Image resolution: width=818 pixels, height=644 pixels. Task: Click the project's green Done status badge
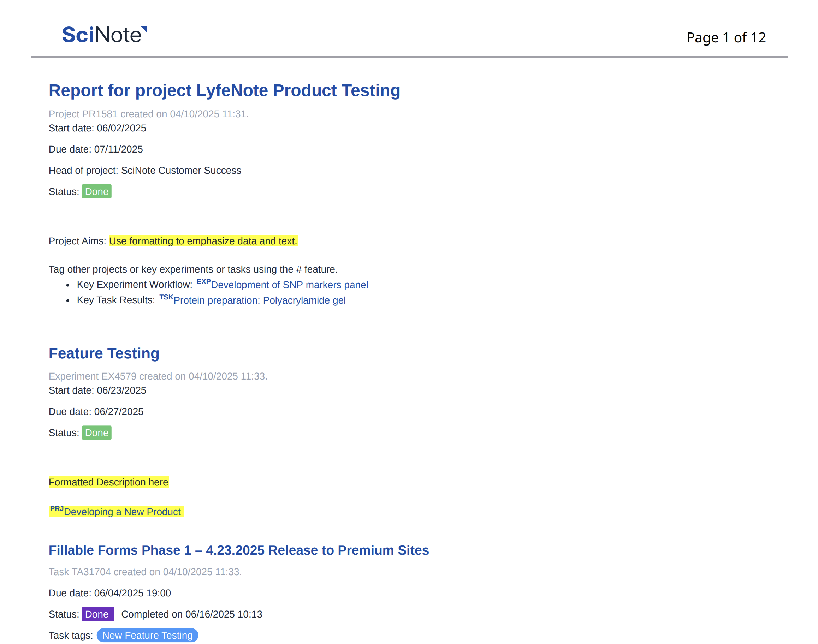point(96,192)
